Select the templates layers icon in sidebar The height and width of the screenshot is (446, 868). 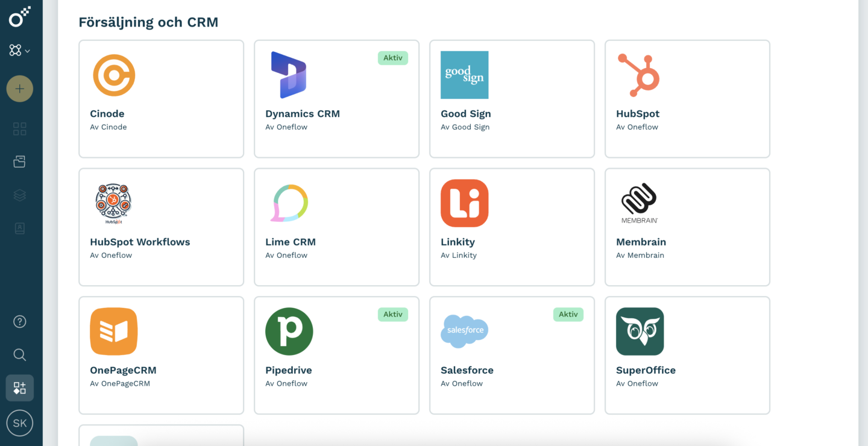tap(20, 195)
